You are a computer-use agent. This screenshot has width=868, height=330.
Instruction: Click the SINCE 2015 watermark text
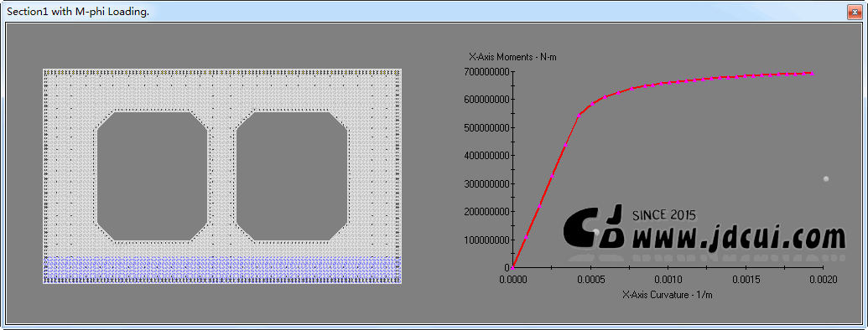pos(663,214)
